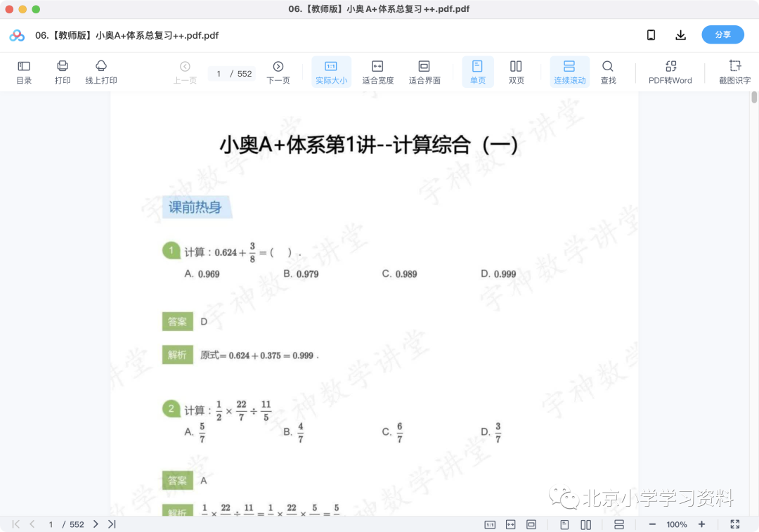Click the 打印 print icon
759x532 pixels.
coord(63,72)
